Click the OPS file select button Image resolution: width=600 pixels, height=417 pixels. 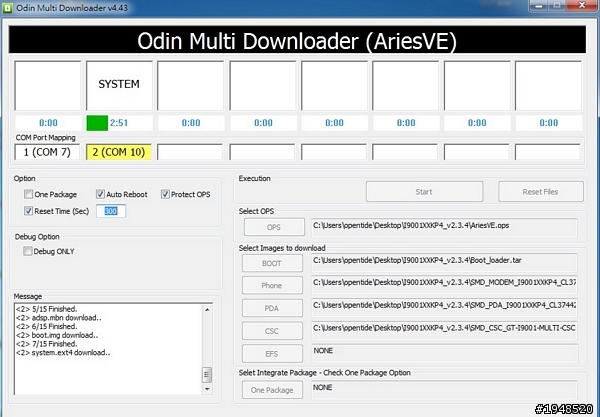[x=274, y=227]
